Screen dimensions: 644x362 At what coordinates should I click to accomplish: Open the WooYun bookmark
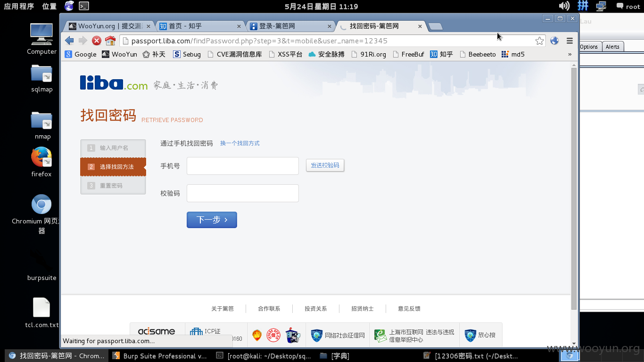pos(120,54)
